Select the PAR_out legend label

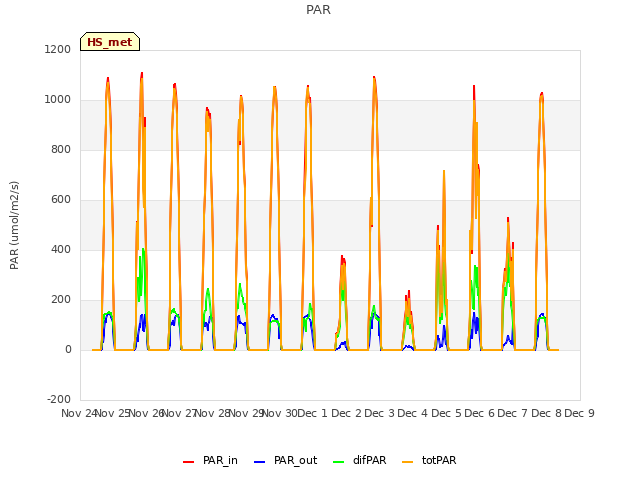[296, 460]
